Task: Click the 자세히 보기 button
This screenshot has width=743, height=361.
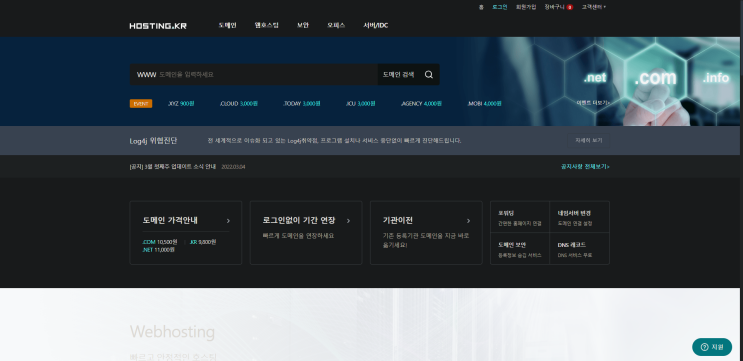Action: click(589, 141)
